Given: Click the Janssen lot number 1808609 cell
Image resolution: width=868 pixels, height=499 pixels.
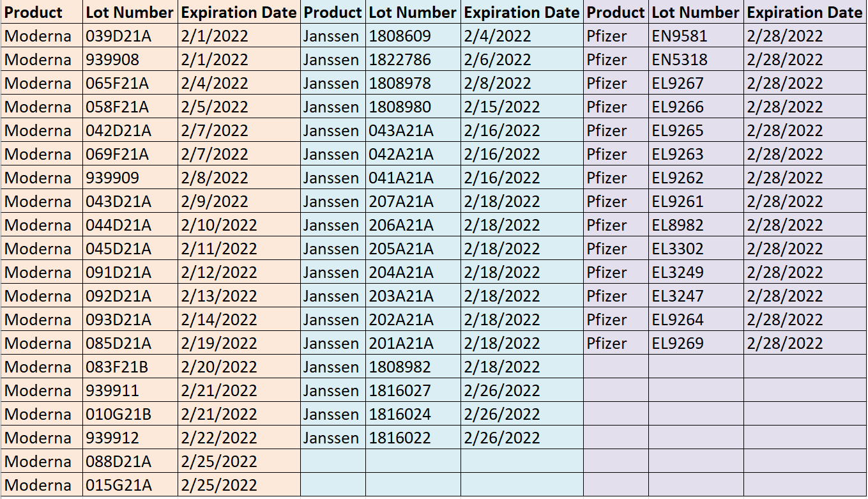Looking at the screenshot, I should click(413, 36).
